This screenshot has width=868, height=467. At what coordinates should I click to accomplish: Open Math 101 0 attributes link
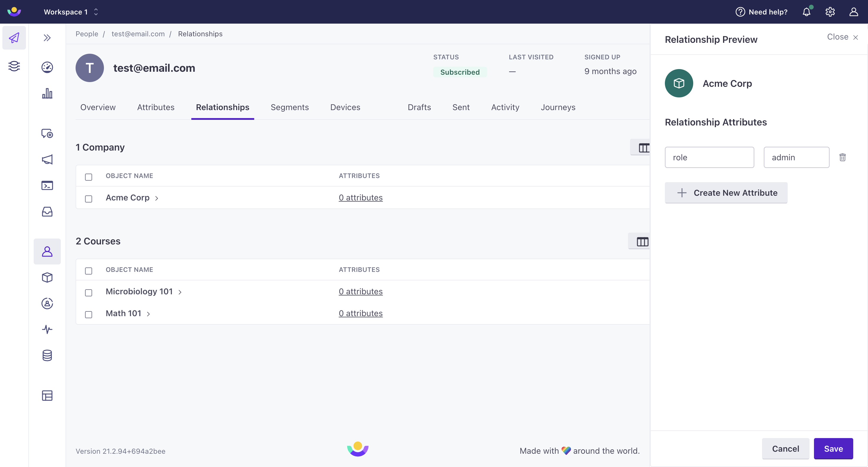(x=360, y=313)
